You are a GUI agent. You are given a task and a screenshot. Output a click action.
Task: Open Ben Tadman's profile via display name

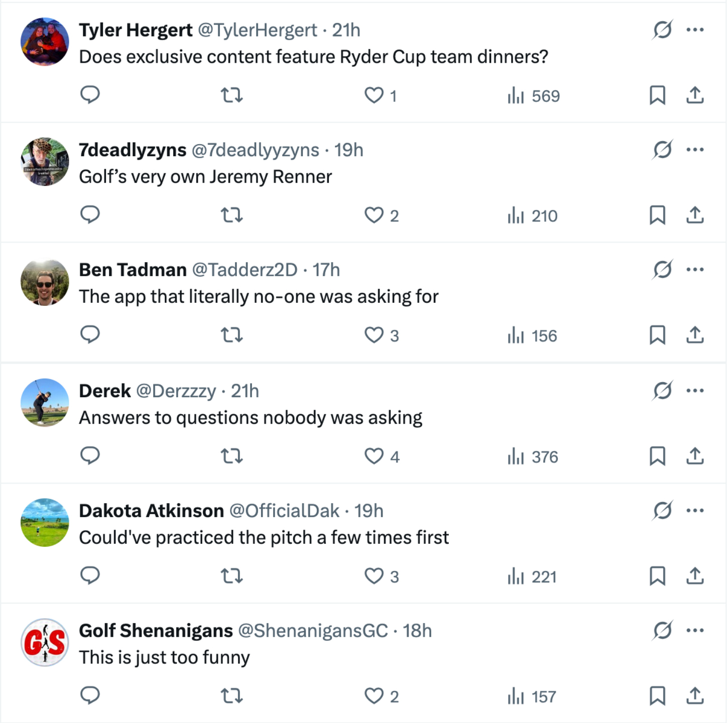tap(133, 270)
